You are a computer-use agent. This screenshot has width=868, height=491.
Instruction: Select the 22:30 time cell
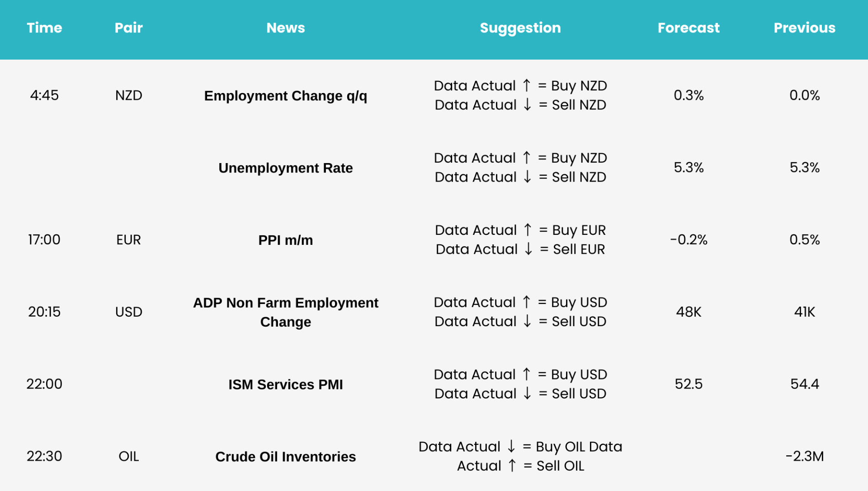click(44, 456)
